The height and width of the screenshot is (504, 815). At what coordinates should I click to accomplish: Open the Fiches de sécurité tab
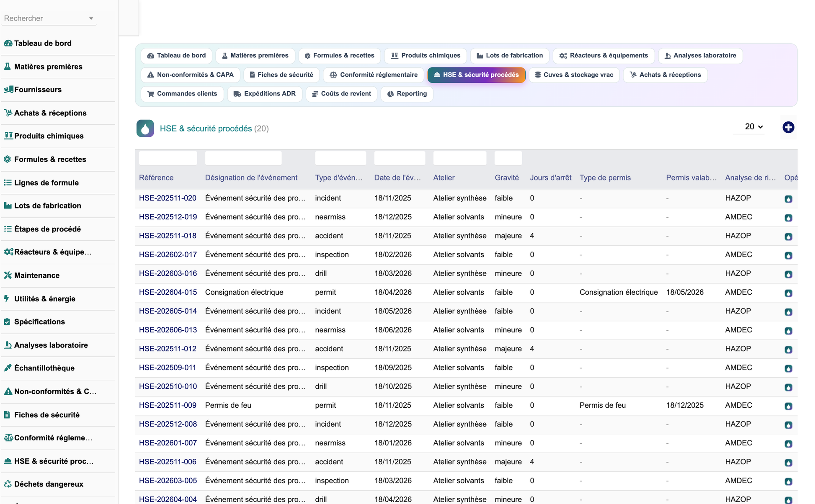[281, 75]
